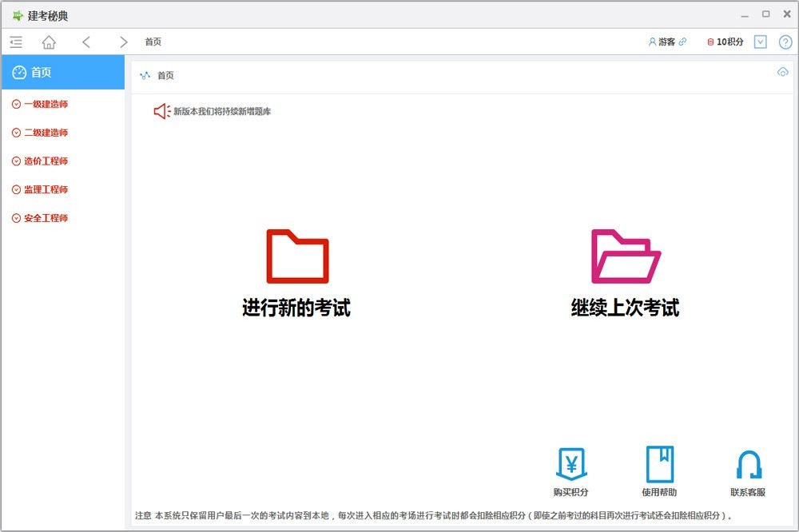This screenshot has height=532, width=799.
Task: Collapse the sidebar using the hamburger icon
Action: (15, 42)
